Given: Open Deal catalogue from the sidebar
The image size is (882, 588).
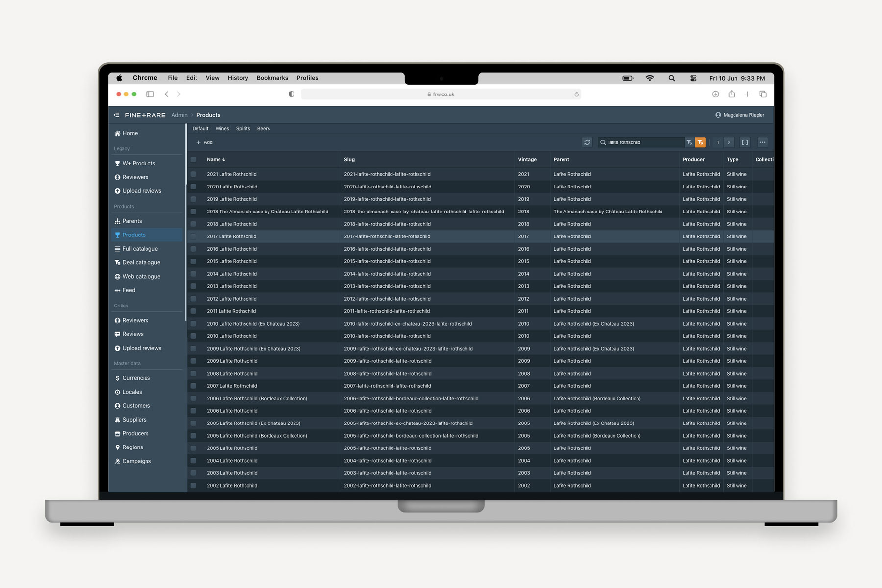Looking at the screenshot, I should coord(141,262).
